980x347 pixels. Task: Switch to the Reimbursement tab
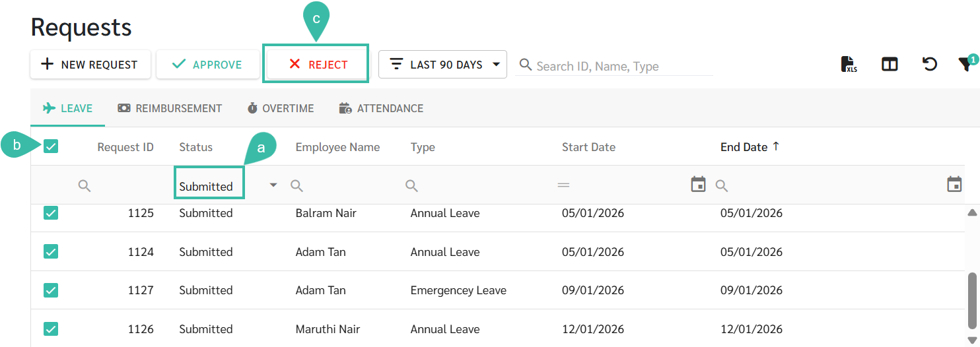click(170, 108)
